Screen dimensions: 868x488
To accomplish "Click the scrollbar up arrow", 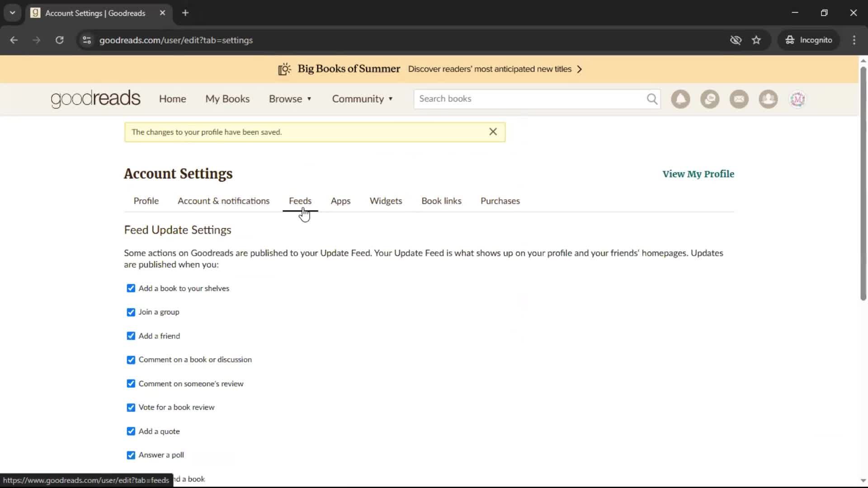I will pyautogui.click(x=863, y=61).
